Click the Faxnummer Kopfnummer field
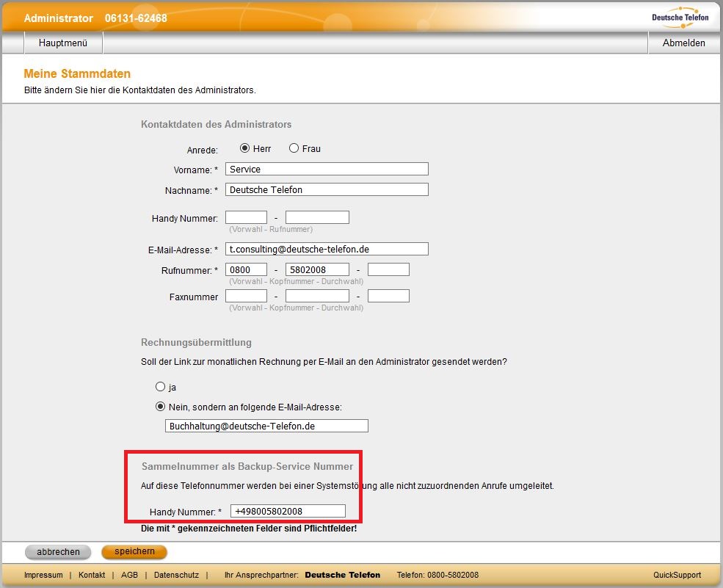 pyautogui.click(x=317, y=297)
